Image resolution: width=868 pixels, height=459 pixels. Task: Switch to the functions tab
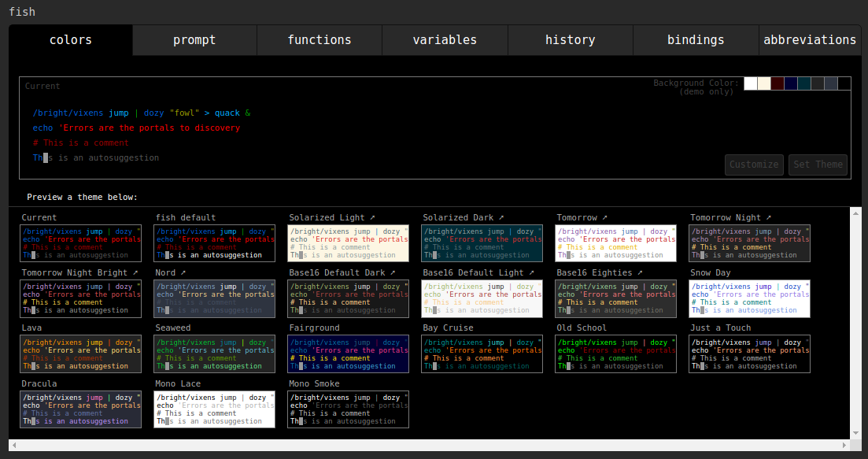319,39
